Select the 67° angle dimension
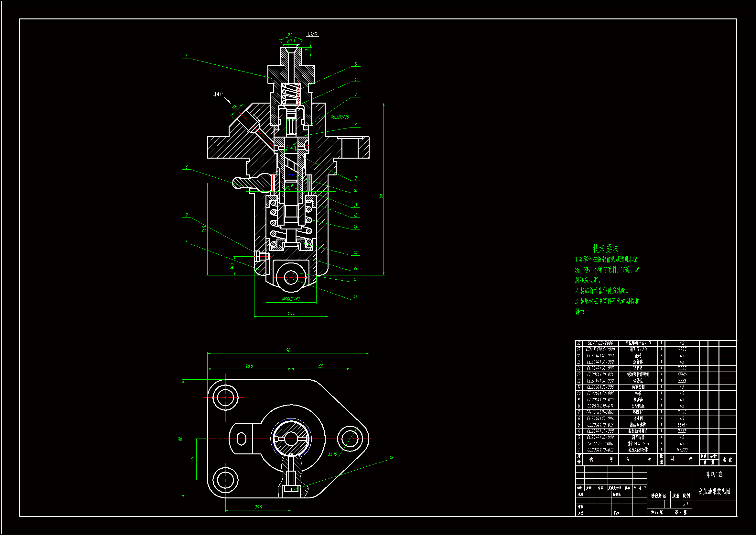Viewport: 756px width, 535px height. point(291,34)
